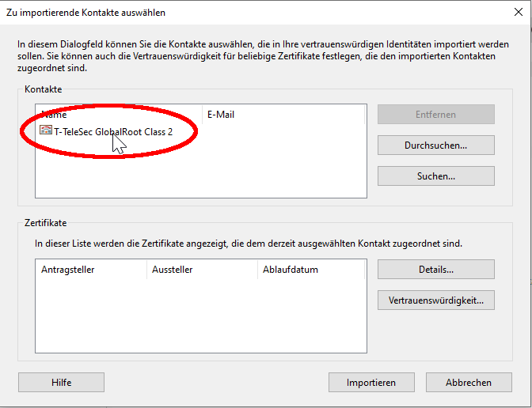Screen dimensions: 532x408
Task: Click the Ablaufdatum column header
Action: pos(311,270)
